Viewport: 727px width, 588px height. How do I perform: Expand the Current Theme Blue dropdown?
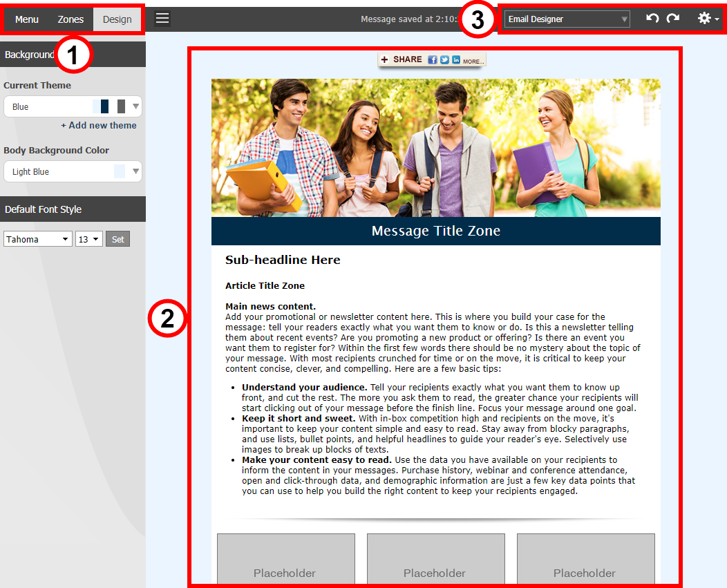pos(73,106)
